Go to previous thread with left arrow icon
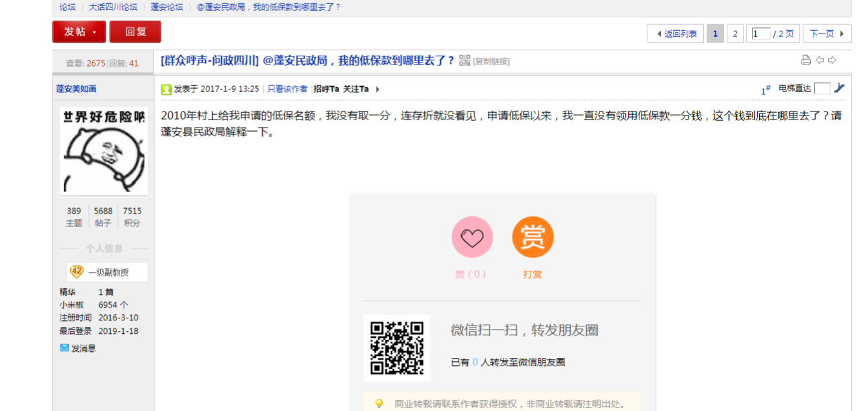868x411 pixels. (x=820, y=60)
